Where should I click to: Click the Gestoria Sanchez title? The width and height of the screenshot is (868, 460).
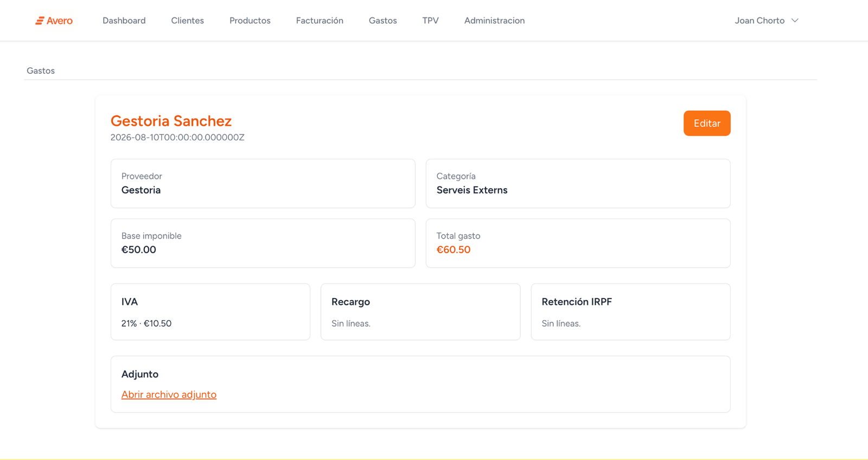[x=171, y=120]
